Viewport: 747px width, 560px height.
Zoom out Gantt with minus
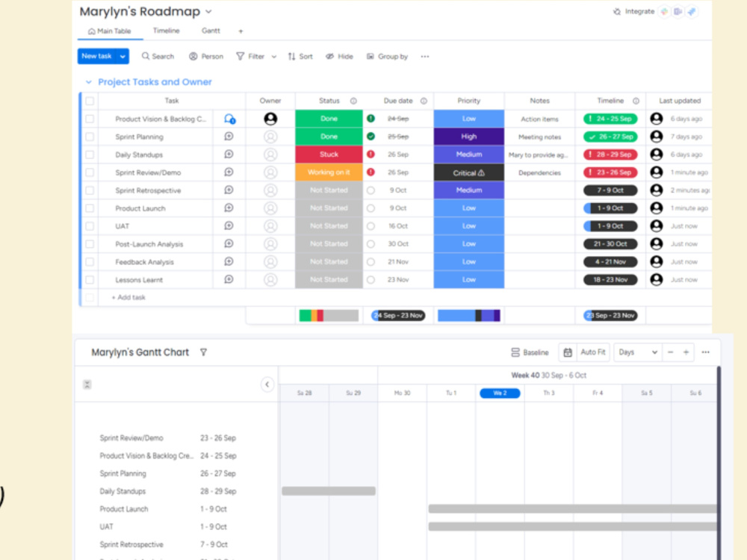(670, 352)
